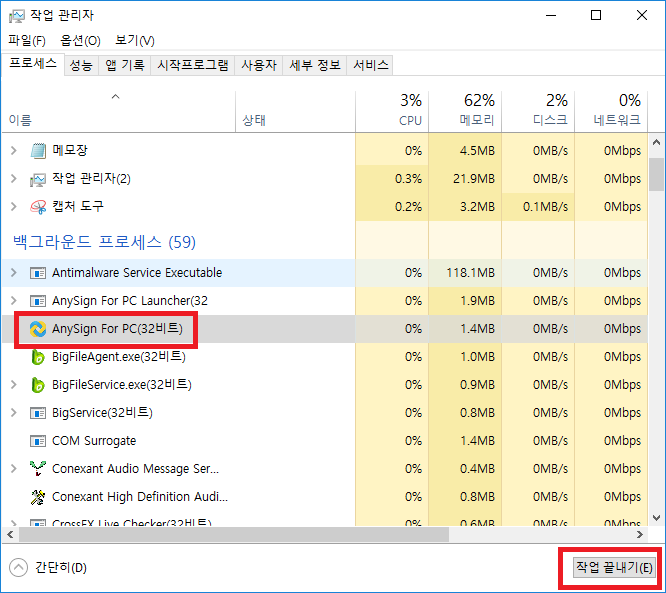The image size is (666, 593).
Task: Switch to the 성능 tab
Action: [81, 65]
